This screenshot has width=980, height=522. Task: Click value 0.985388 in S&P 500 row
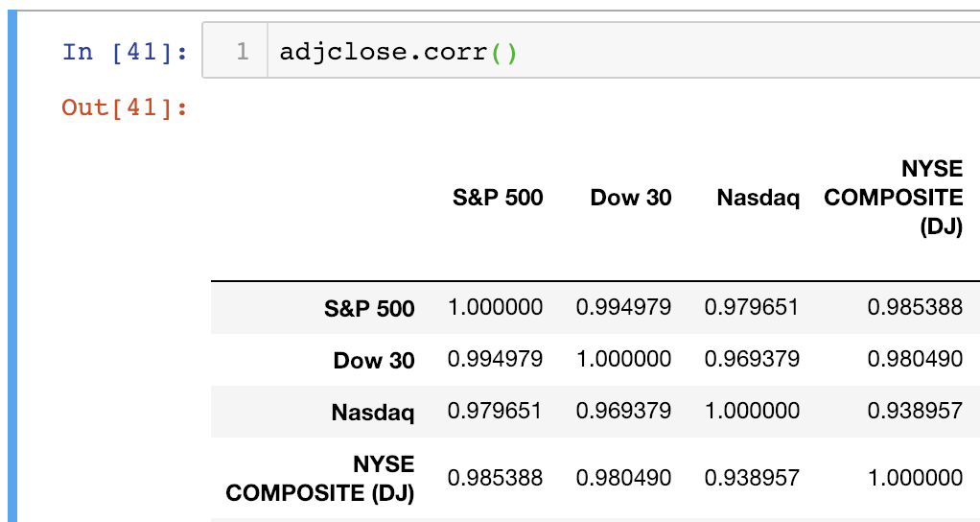coord(915,307)
